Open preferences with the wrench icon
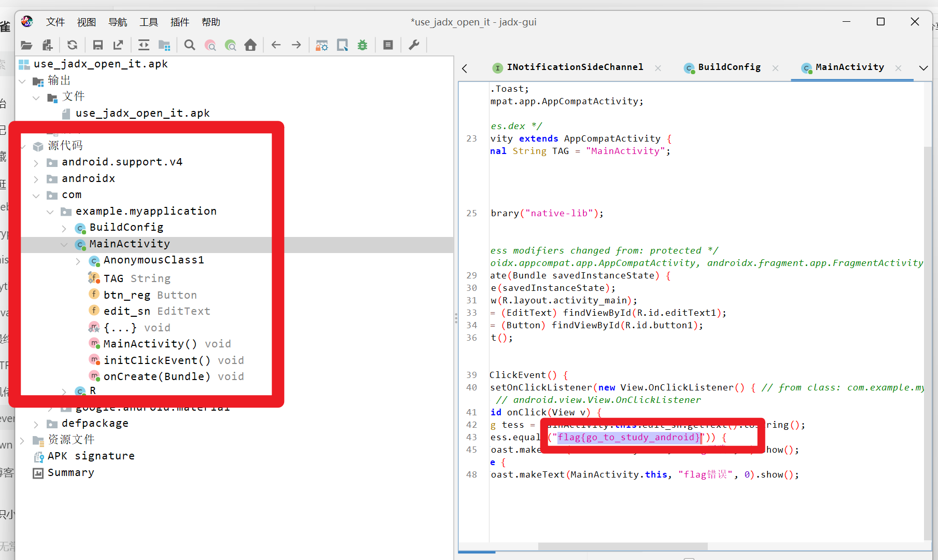 (x=414, y=45)
